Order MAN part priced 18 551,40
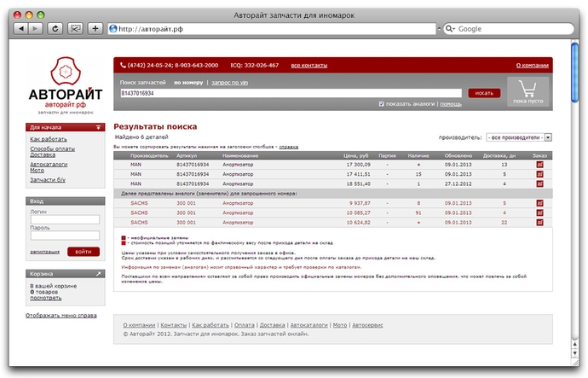Screen dimensions: 588x378 [539, 184]
